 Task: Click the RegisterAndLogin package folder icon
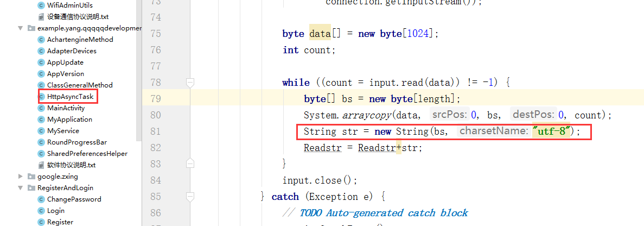coord(31,188)
